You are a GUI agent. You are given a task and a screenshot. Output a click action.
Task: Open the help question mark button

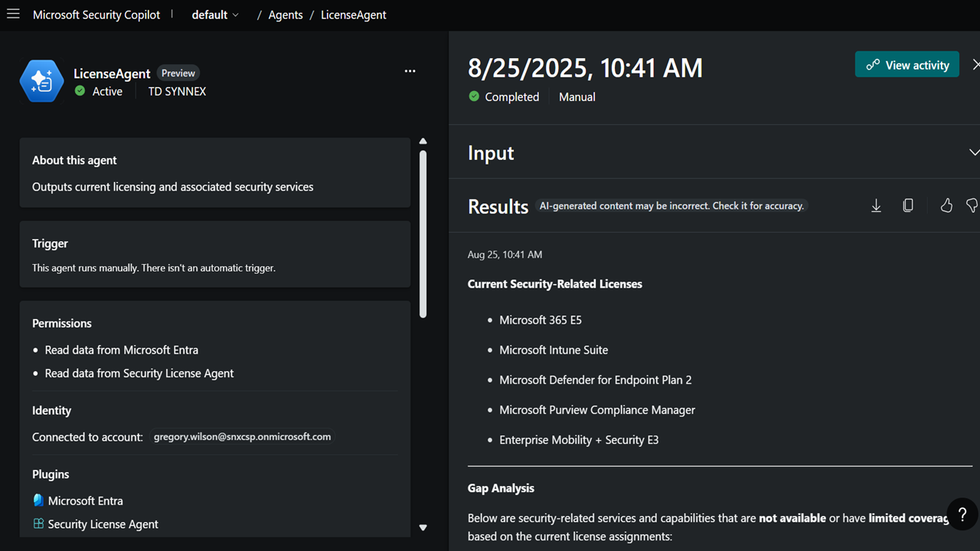962,515
